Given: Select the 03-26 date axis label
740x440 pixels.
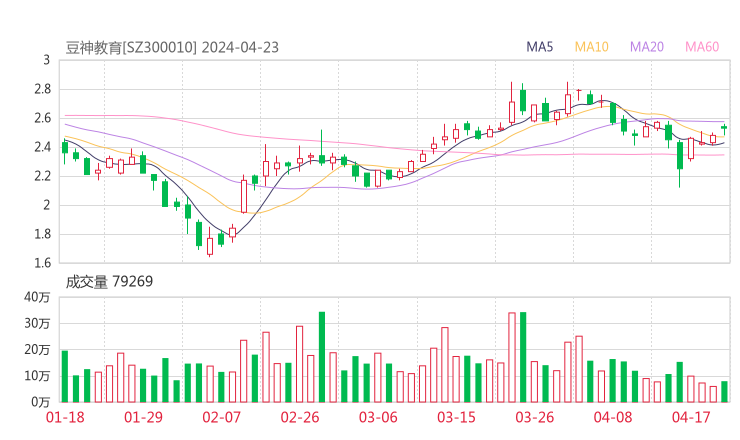Looking at the screenshot, I should [535, 417].
